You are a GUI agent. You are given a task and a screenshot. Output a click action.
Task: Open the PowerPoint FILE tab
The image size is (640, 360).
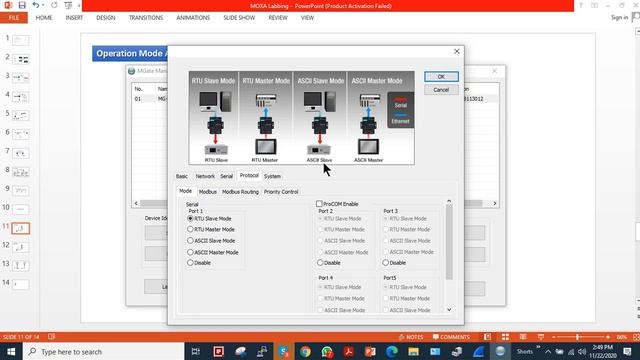tap(14, 18)
